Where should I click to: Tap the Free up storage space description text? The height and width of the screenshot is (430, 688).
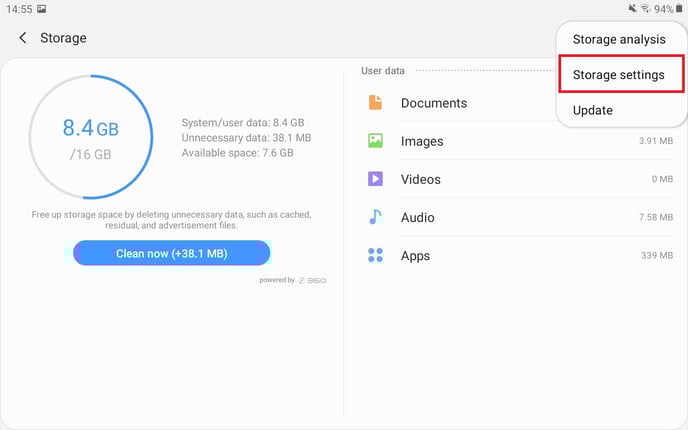pos(172,220)
